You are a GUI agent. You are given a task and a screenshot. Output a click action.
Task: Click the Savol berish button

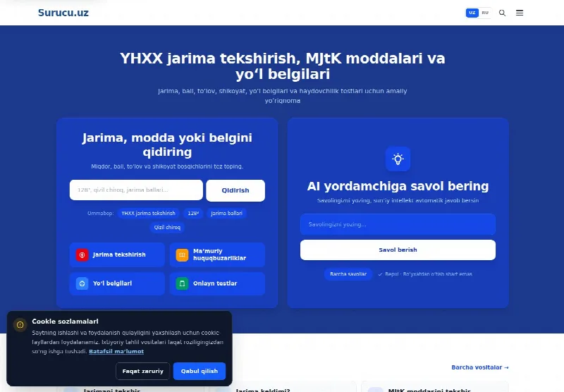click(x=398, y=250)
